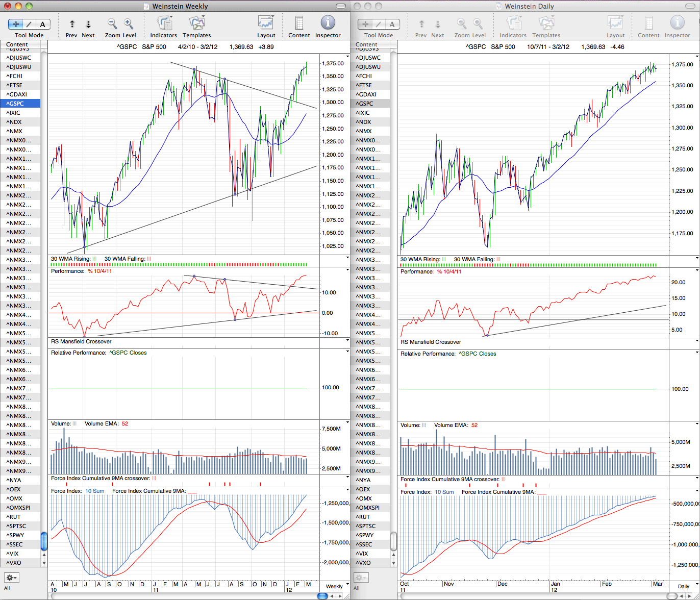The width and height of the screenshot is (700, 600).
Task: Toggle toolbar pill button of Weekly window
Action: point(340,7)
